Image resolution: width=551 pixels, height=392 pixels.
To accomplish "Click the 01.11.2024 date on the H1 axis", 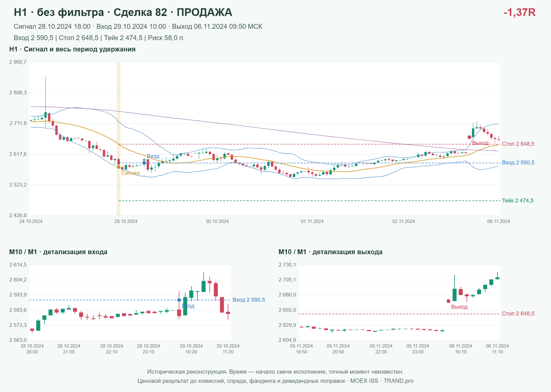I will [312, 221].
